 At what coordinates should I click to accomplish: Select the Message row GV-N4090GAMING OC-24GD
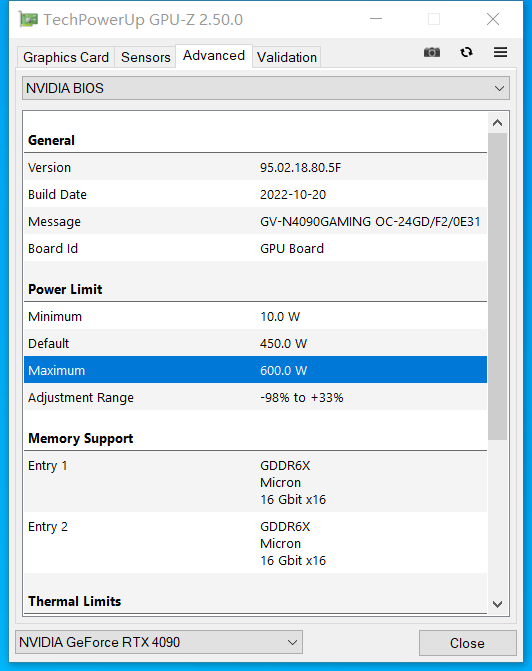[256, 221]
